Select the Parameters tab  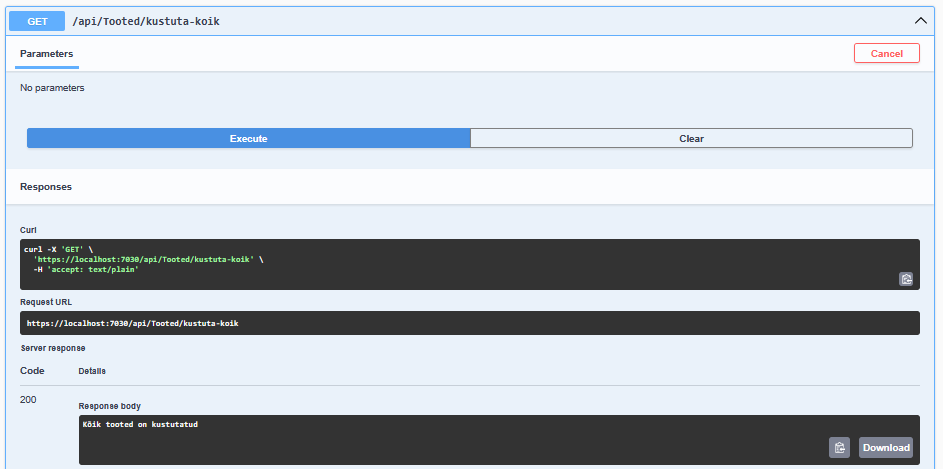pos(46,54)
